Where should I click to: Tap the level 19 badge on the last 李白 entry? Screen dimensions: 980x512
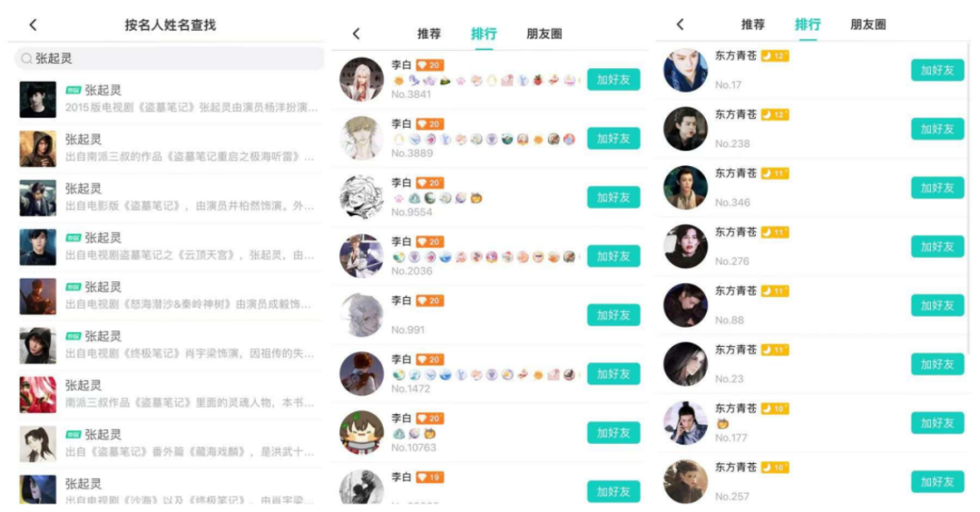click(x=429, y=477)
